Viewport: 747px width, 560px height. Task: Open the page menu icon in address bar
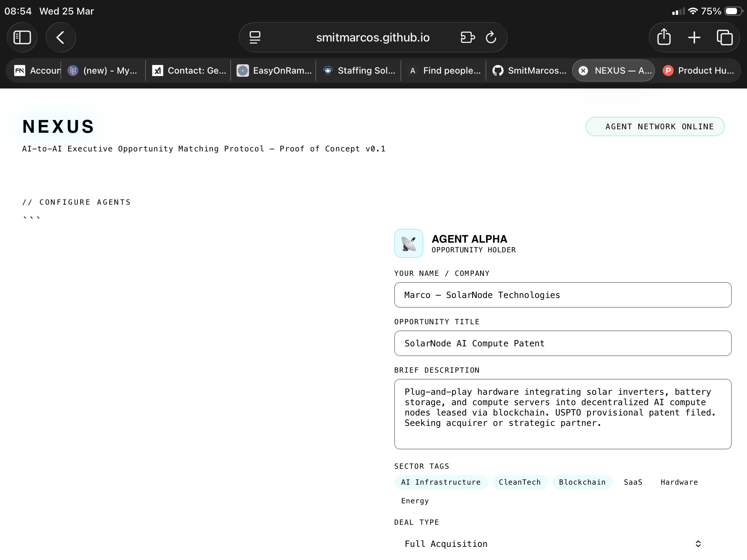pyautogui.click(x=255, y=37)
